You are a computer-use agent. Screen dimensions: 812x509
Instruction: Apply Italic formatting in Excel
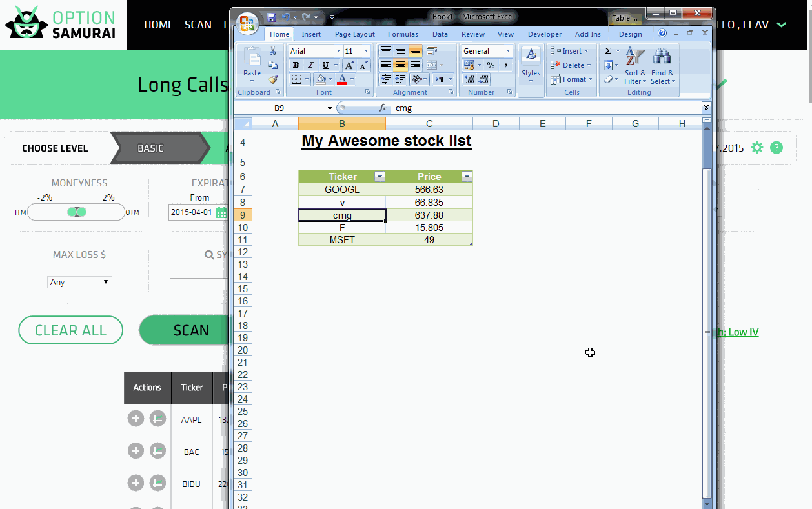(x=310, y=65)
